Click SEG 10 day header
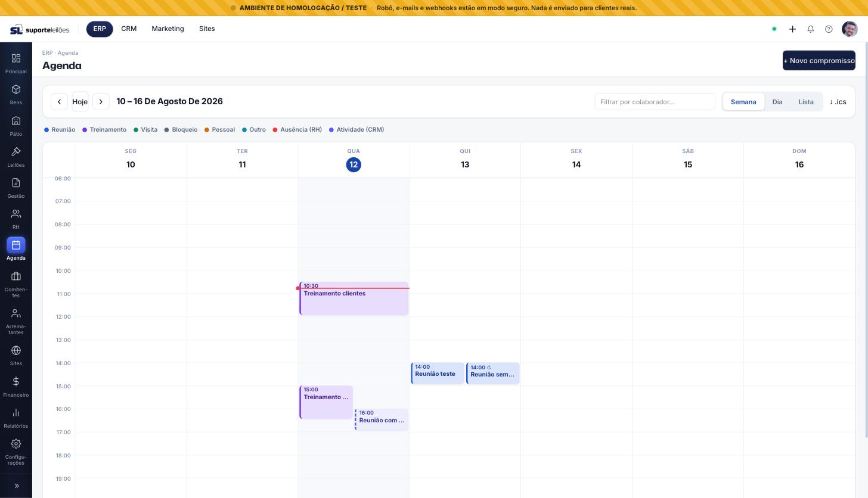The height and width of the screenshot is (498, 868). 131,159
